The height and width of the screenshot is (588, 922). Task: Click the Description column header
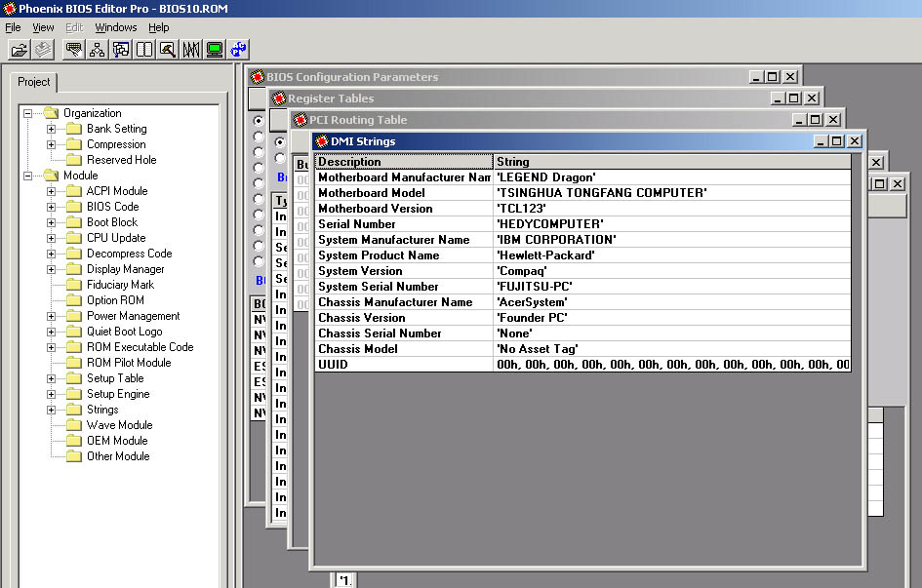tap(404, 162)
